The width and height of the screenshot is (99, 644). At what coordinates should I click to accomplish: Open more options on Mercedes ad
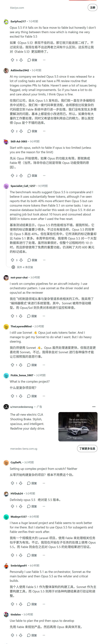[94, 407]
